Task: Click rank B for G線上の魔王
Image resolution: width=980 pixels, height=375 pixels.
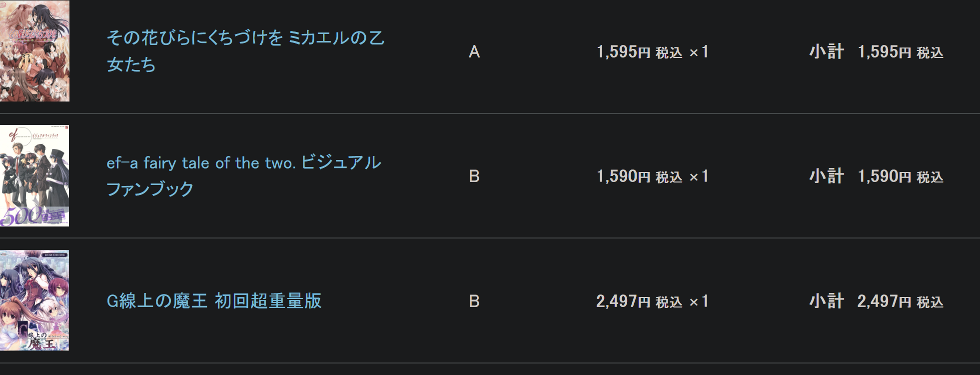Action: pyautogui.click(x=474, y=301)
